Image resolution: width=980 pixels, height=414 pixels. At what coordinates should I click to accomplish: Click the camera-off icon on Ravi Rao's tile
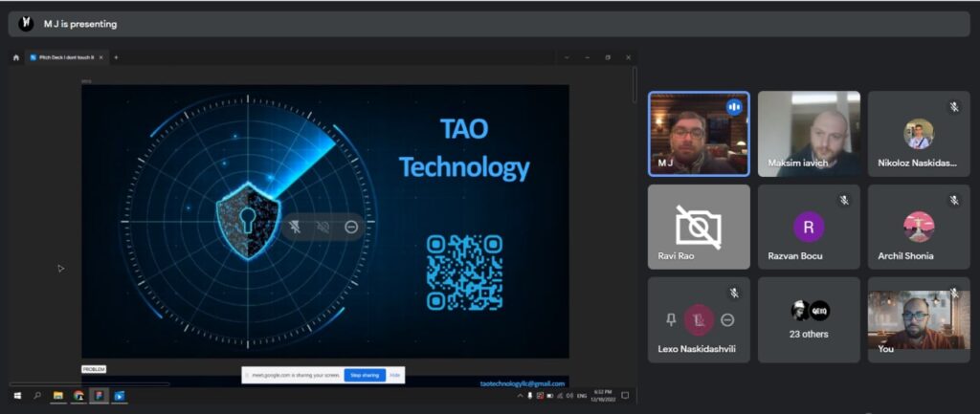point(698,227)
